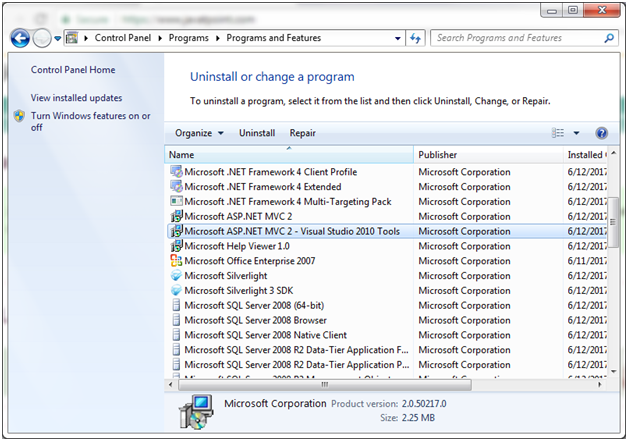Click horizontal scrollbar left arrow

171,385
